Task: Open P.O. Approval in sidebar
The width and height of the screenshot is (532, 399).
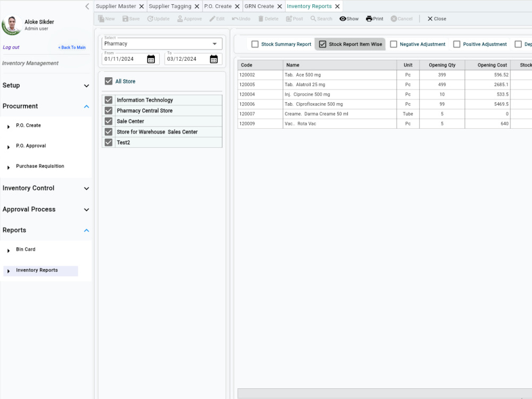Action: point(31,146)
